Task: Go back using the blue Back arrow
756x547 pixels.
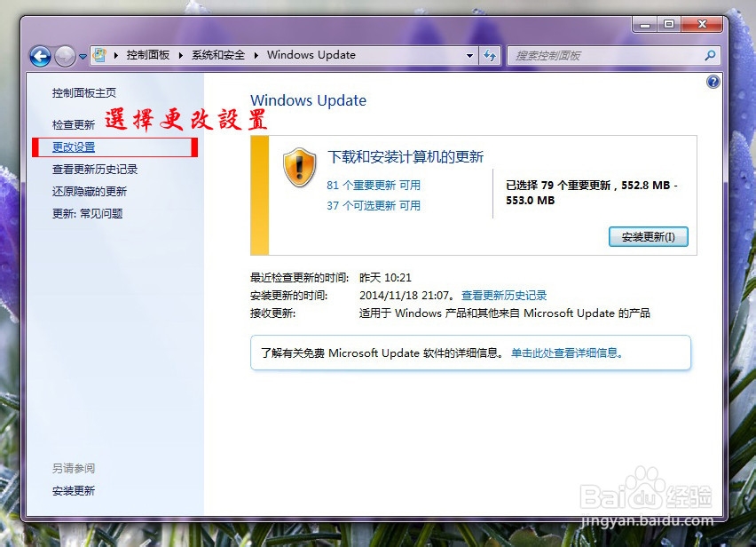Action: [x=40, y=57]
